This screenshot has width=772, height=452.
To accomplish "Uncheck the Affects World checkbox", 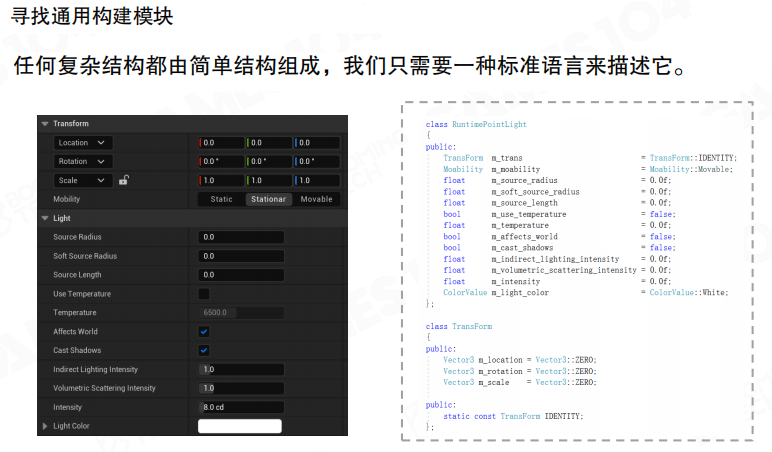I will pos(204,332).
